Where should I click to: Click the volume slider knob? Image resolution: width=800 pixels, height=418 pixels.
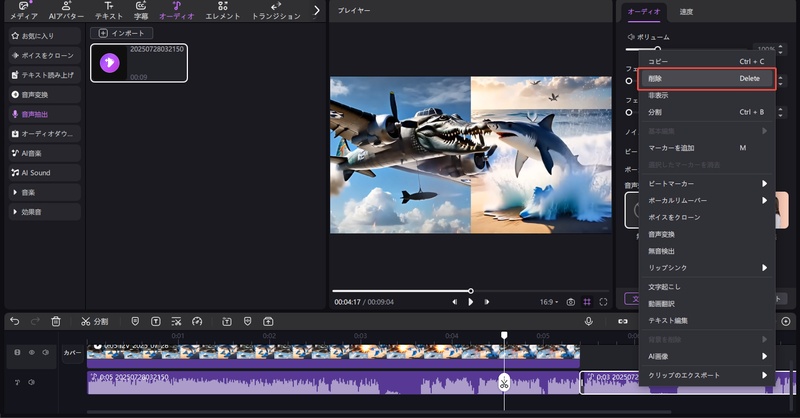click(x=658, y=49)
